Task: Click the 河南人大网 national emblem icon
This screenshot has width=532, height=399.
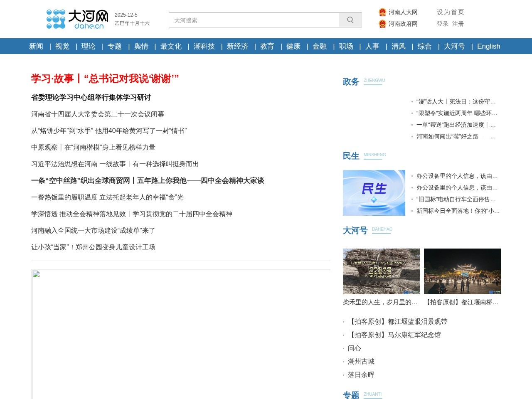Action: pyautogui.click(x=383, y=12)
